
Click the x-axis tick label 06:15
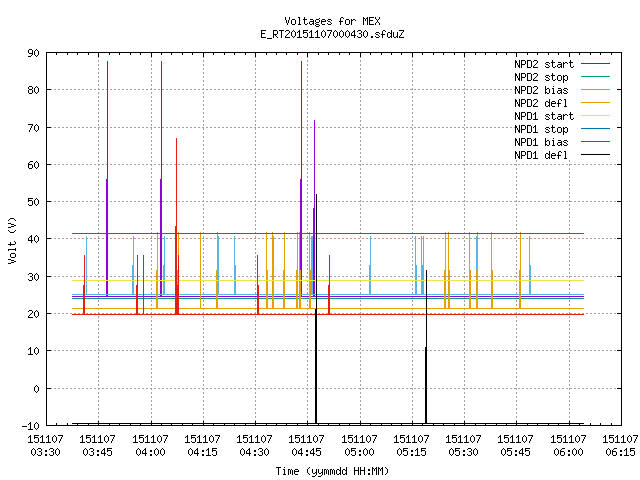620,452
